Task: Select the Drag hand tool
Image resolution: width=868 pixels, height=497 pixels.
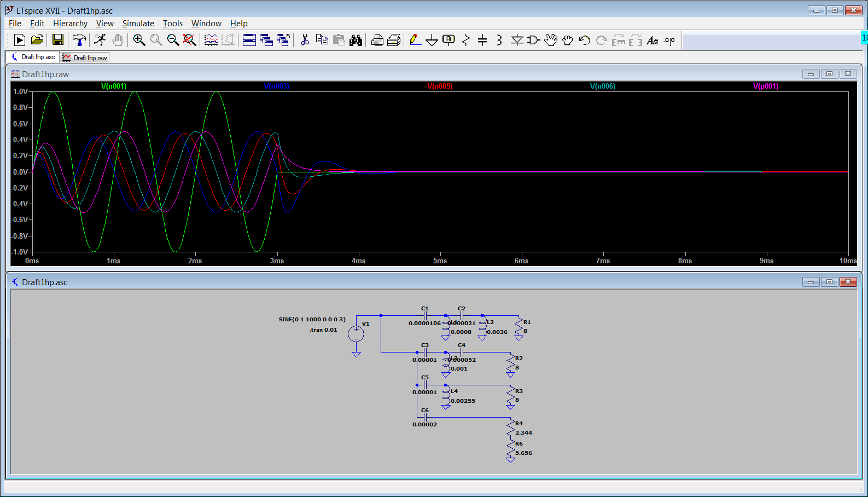Action: [x=568, y=40]
